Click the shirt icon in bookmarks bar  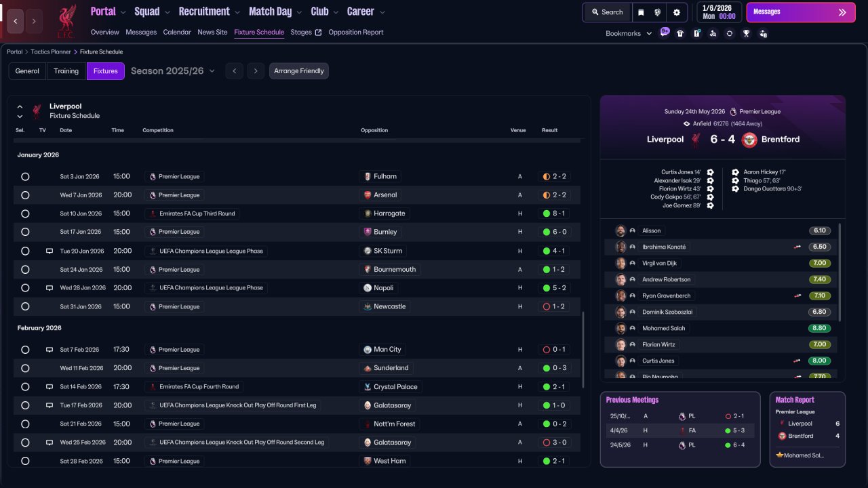point(680,33)
